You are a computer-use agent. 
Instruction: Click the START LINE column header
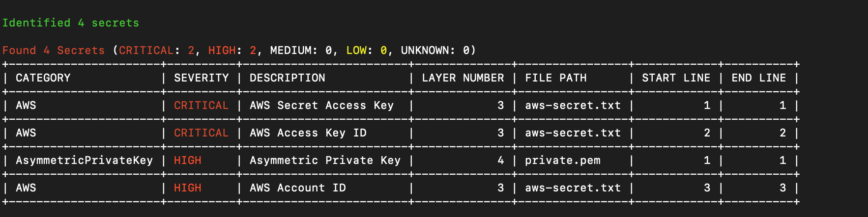(x=676, y=78)
